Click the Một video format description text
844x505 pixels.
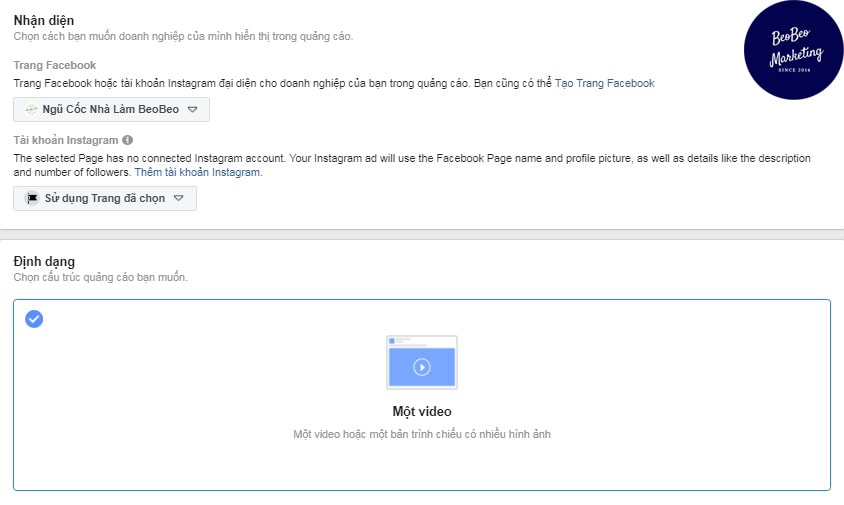coord(422,434)
